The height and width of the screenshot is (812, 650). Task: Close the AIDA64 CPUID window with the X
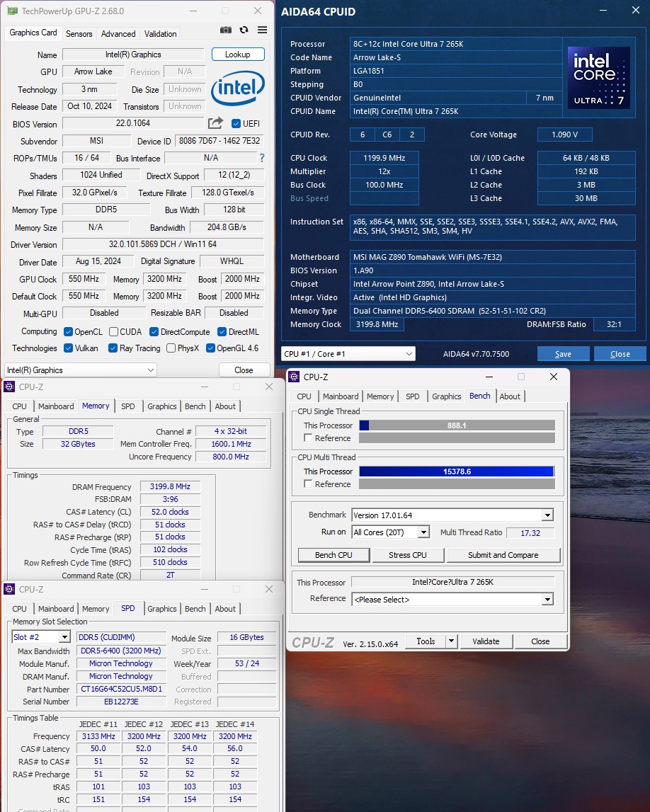tap(636, 11)
